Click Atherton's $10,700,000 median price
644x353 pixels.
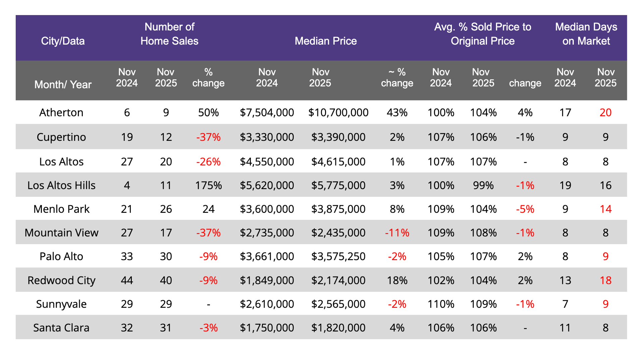(338, 112)
